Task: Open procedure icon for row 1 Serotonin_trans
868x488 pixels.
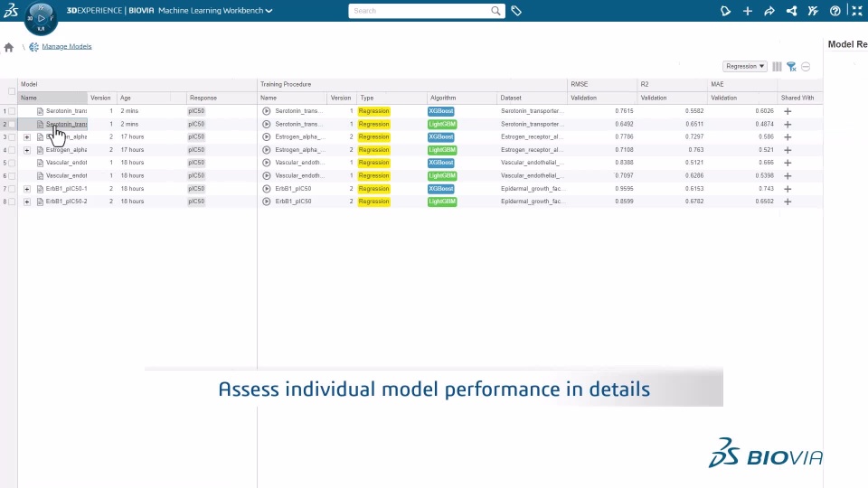Action: coord(266,111)
